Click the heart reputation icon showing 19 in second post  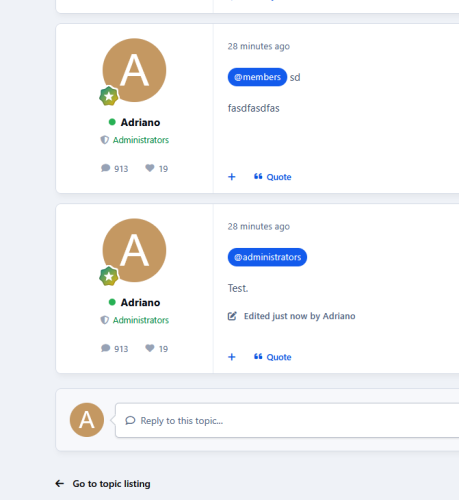click(150, 348)
